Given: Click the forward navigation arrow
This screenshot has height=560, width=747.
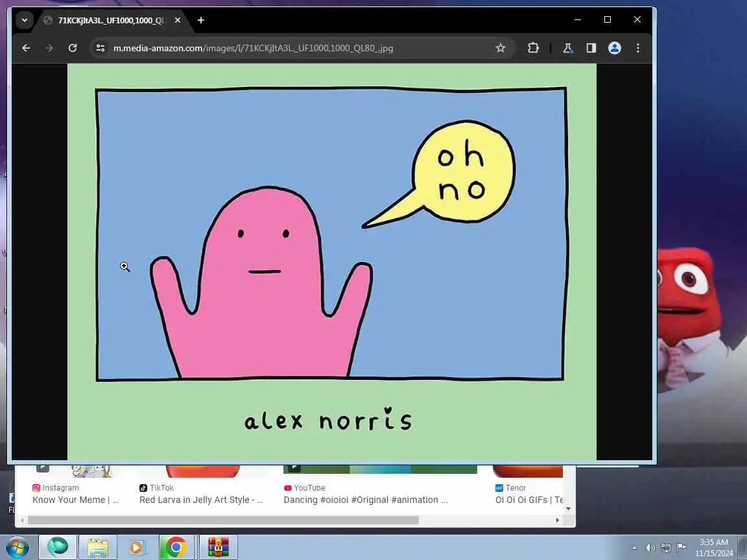Looking at the screenshot, I should coord(49,48).
